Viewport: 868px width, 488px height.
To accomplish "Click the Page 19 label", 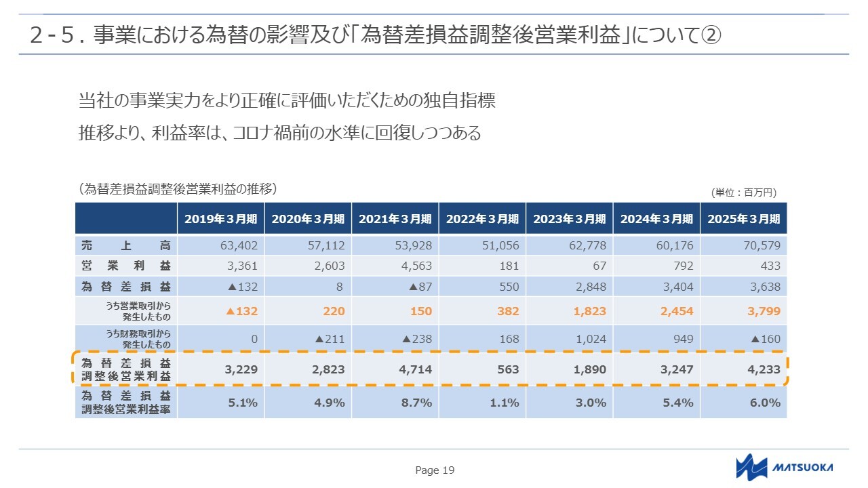I will click(435, 470).
